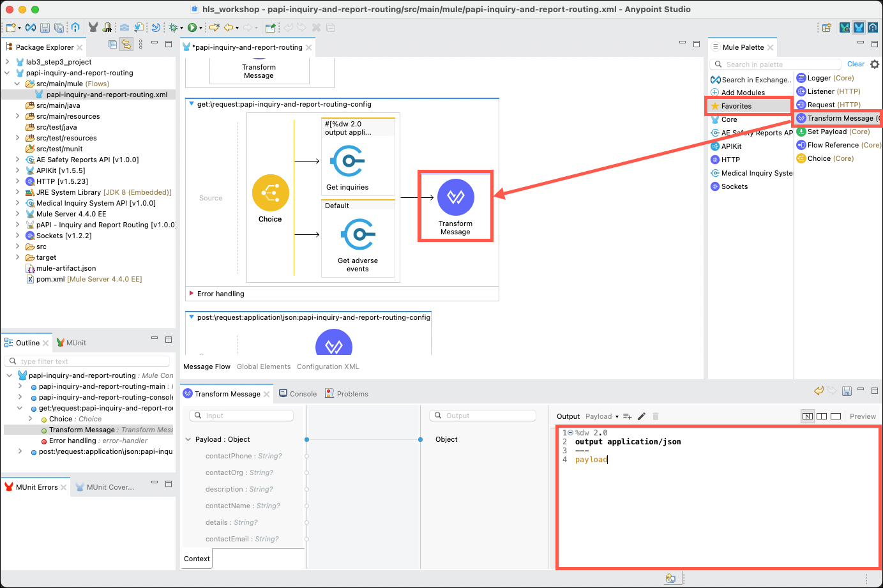Select Sockets category in Mule Palette
This screenshot has width=883, height=588.
pos(729,186)
